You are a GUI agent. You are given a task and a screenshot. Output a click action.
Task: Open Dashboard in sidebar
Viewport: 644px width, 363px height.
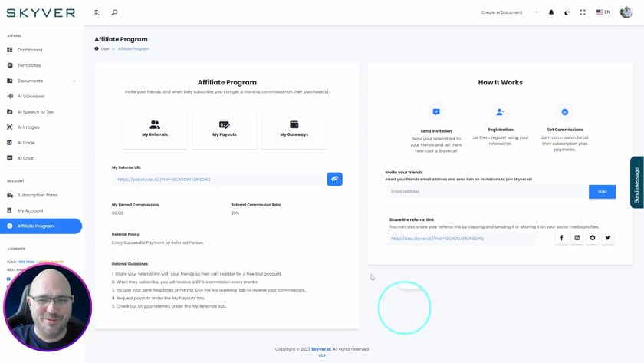(30, 50)
